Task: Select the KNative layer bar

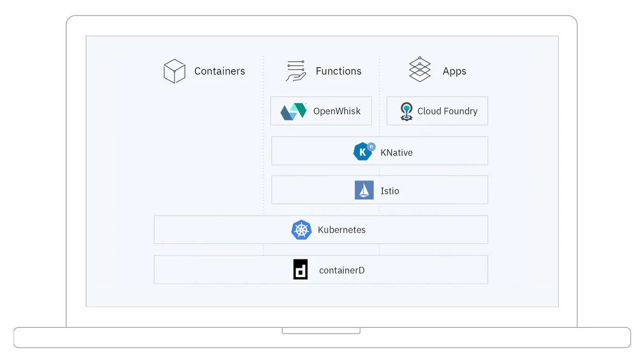Action: click(379, 151)
